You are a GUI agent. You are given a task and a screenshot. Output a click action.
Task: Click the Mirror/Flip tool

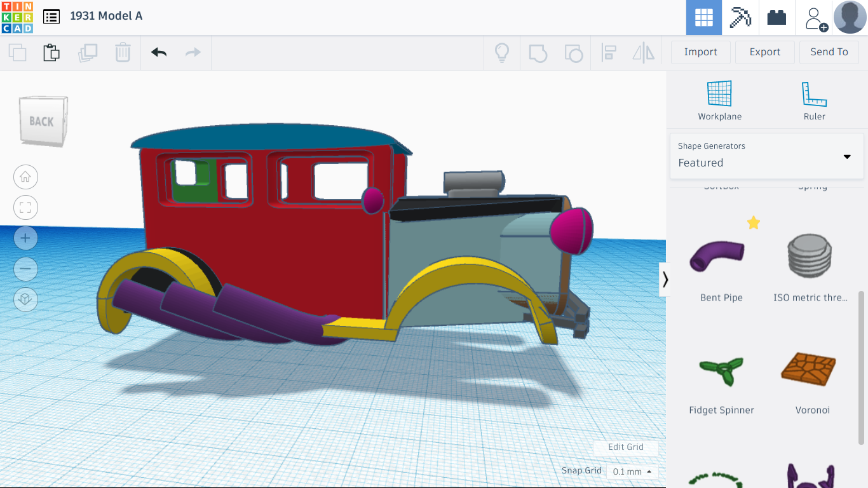643,53
